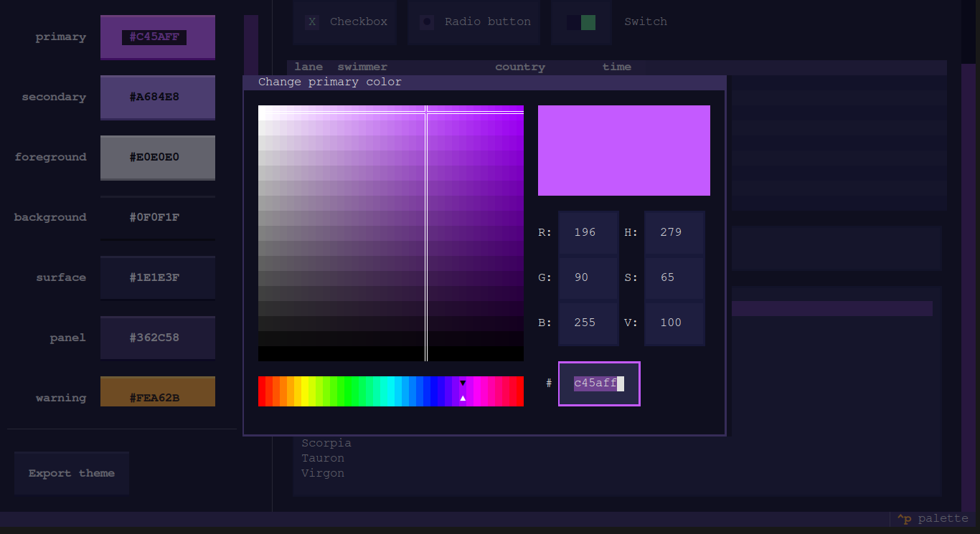Select Tauron from the list
The image size is (980, 534).
[x=322, y=457]
